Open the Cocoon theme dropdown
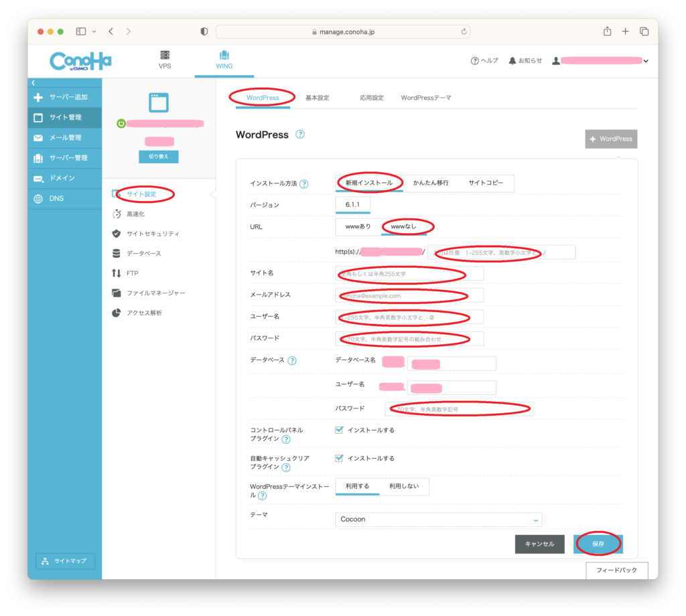Image resolution: width=686 pixels, height=616 pixels. pos(439,520)
